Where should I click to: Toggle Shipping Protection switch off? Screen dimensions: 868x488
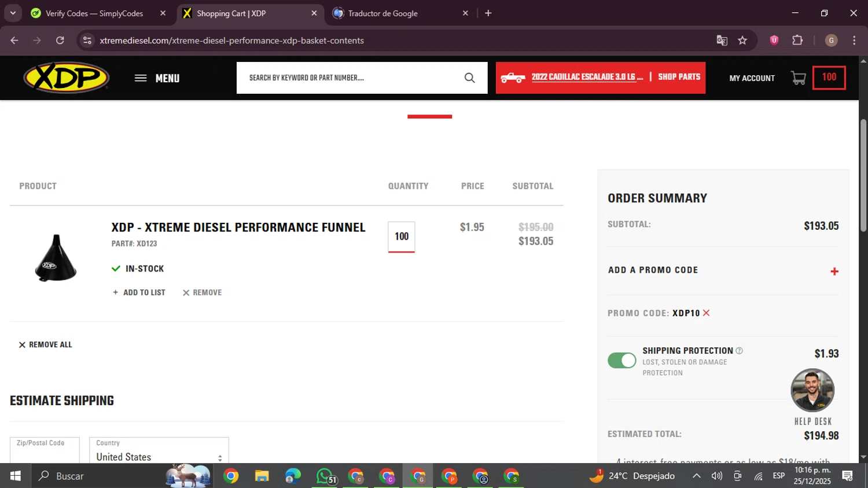pyautogui.click(x=622, y=360)
